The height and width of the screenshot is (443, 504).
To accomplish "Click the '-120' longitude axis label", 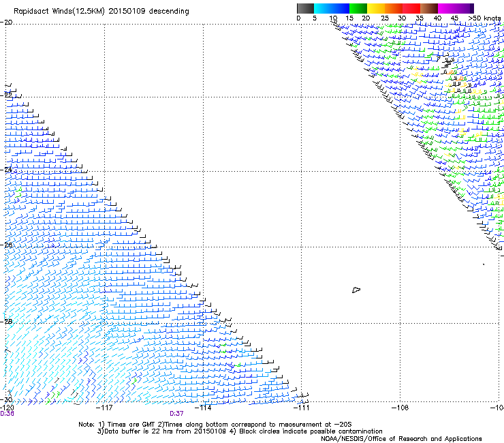I will click(7, 408).
